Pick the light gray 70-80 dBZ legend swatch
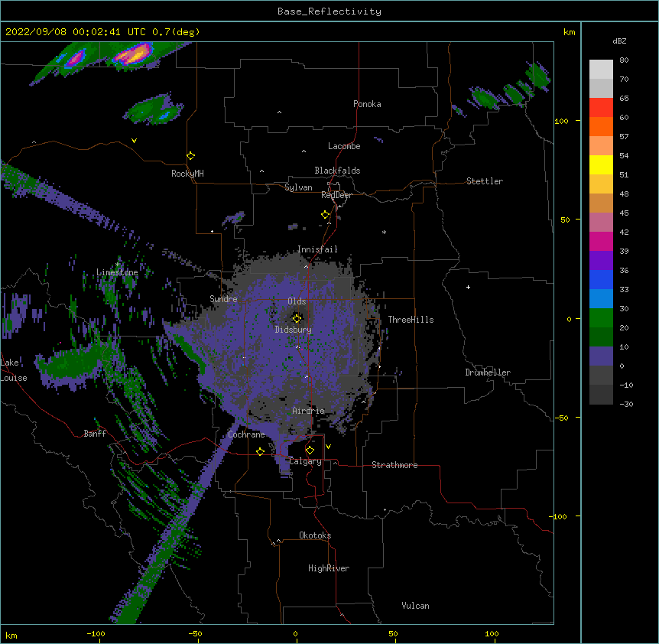Image resolution: width=659 pixels, height=644 pixels. [x=601, y=70]
